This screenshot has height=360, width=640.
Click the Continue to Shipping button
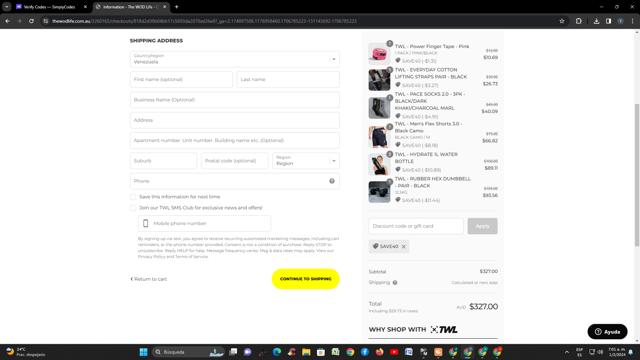click(306, 279)
